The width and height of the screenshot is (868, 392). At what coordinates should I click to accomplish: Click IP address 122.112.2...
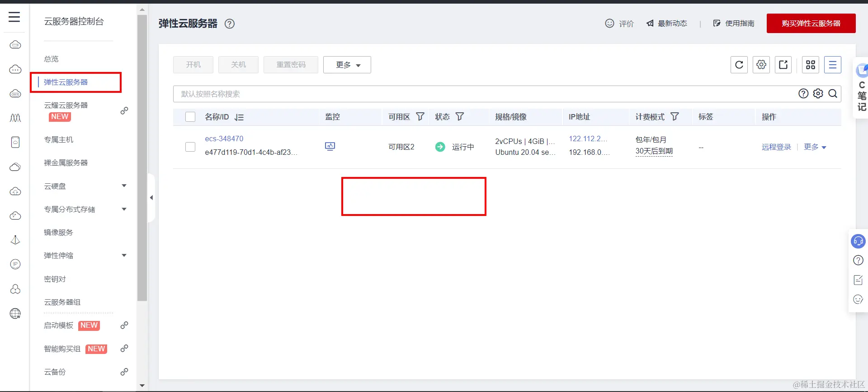click(x=588, y=139)
